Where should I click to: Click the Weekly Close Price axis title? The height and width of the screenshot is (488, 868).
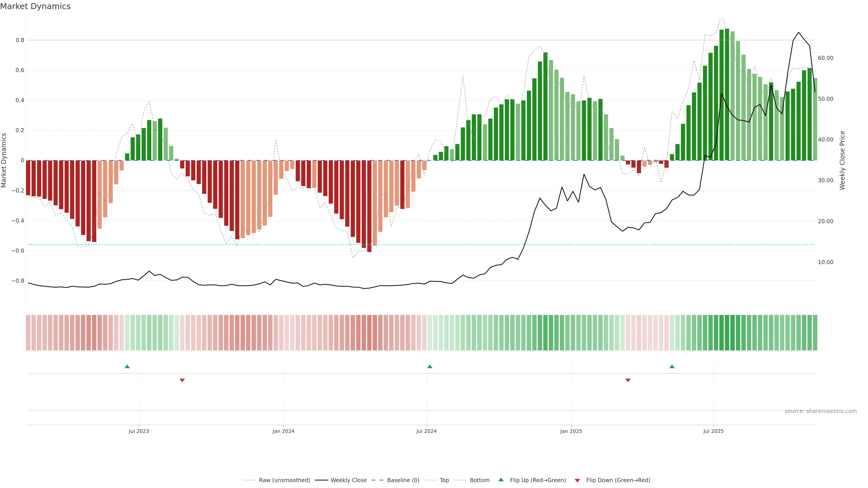(842, 160)
